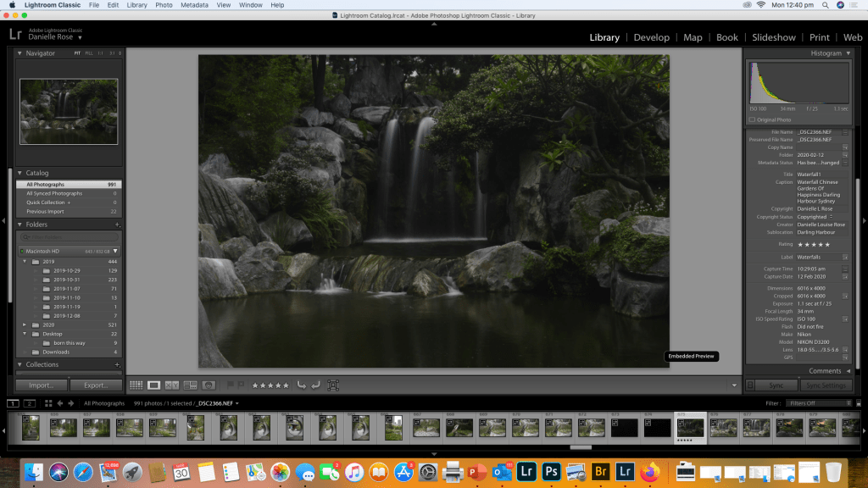Click the Import button
The width and height of the screenshot is (868, 488).
click(x=41, y=385)
